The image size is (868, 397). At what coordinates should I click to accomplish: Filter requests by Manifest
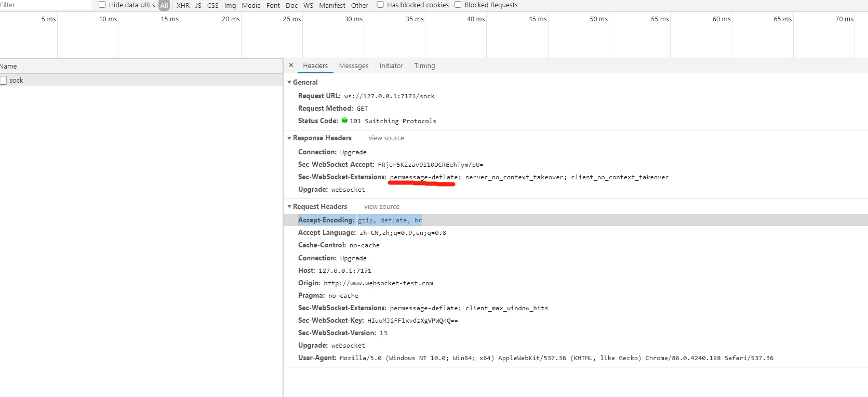click(332, 5)
